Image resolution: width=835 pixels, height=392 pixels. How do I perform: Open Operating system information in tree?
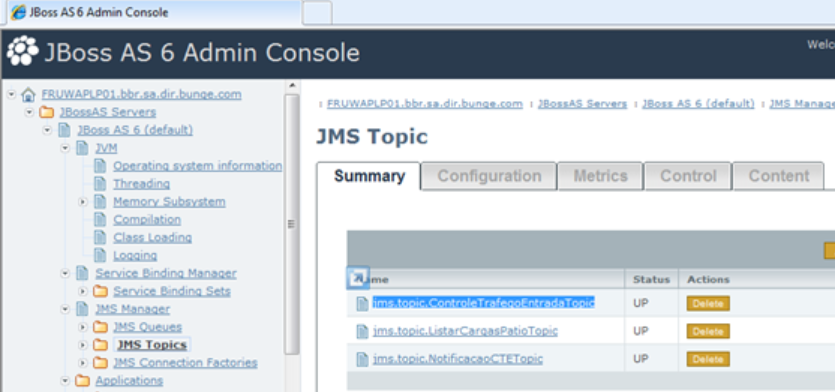pyautogui.click(x=198, y=166)
